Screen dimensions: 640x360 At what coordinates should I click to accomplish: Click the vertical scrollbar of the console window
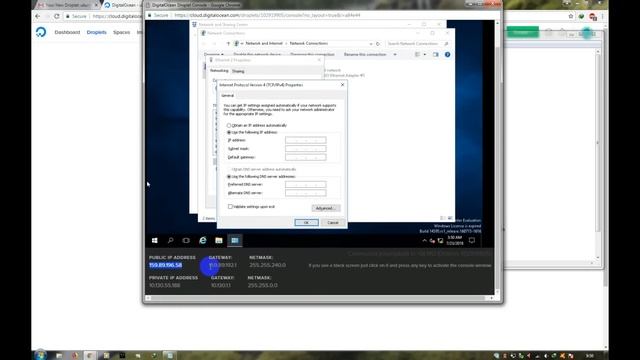tap(497, 157)
